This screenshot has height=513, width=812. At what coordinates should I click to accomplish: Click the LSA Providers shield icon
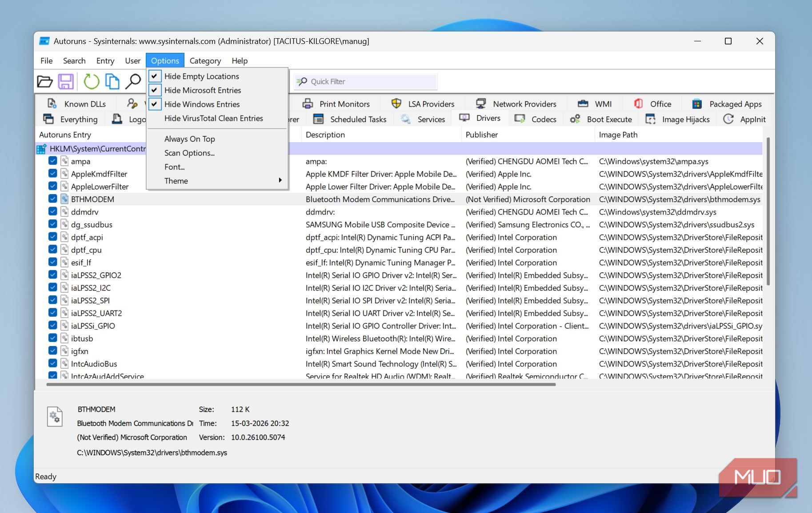(x=396, y=104)
